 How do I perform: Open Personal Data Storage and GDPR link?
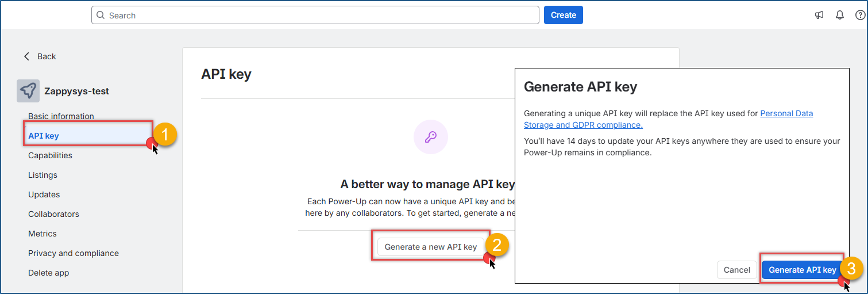pyautogui.click(x=669, y=119)
